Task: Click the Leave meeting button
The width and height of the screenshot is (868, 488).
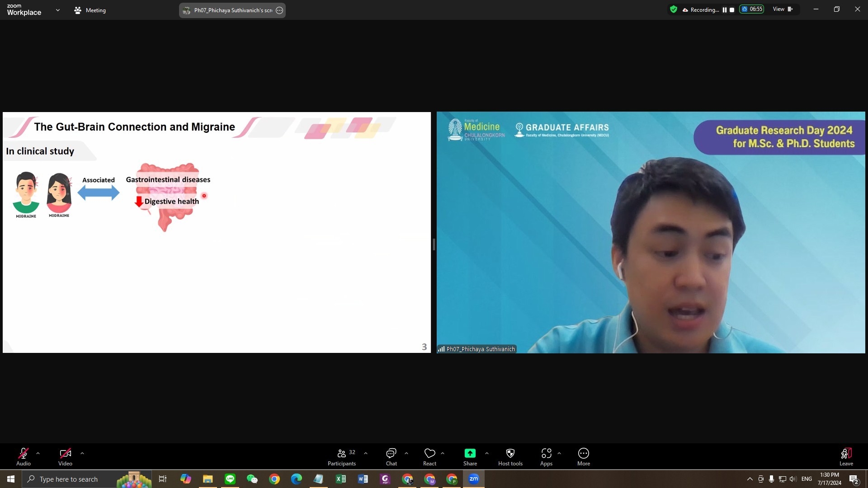Action: click(846, 456)
